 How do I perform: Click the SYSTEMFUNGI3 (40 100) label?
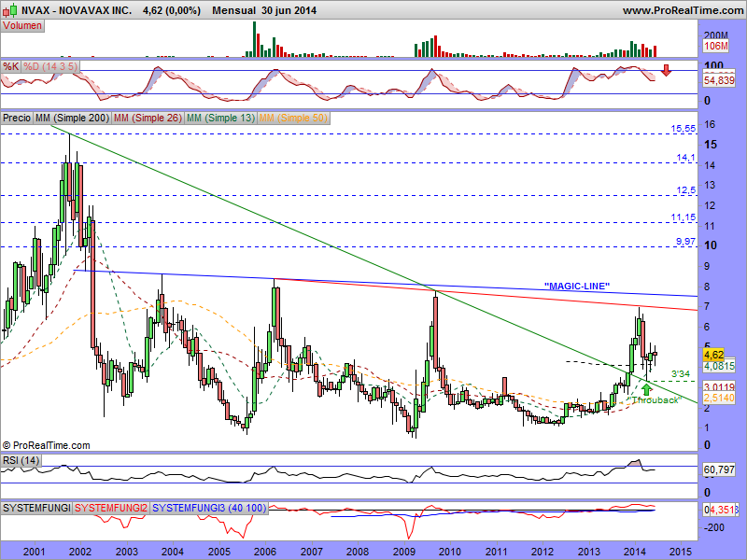(x=209, y=508)
